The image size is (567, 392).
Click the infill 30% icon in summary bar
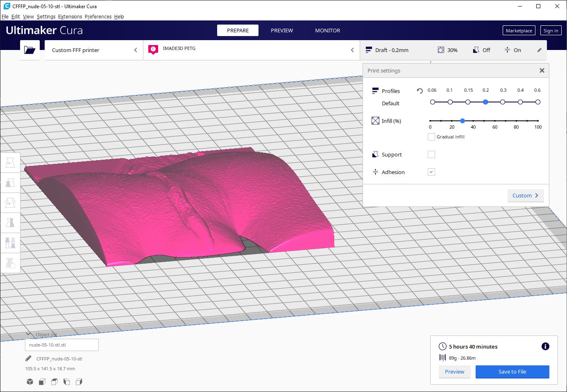pos(441,50)
